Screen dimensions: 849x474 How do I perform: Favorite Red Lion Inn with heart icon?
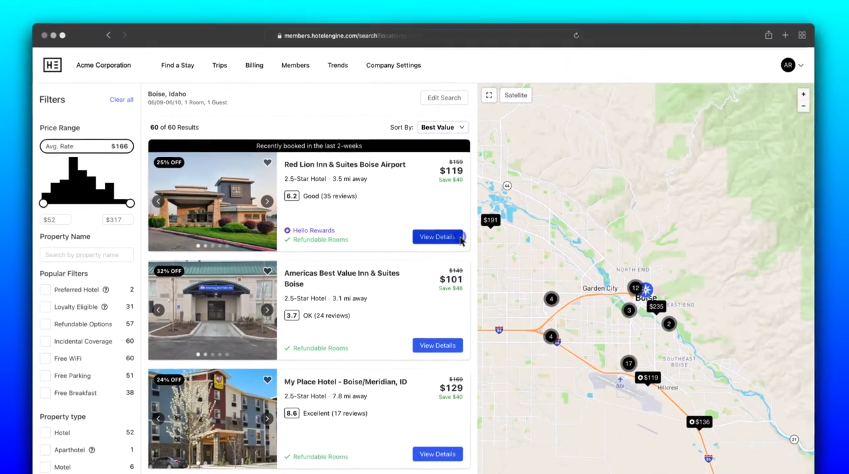pyautogui.click(x=267, y=163)
